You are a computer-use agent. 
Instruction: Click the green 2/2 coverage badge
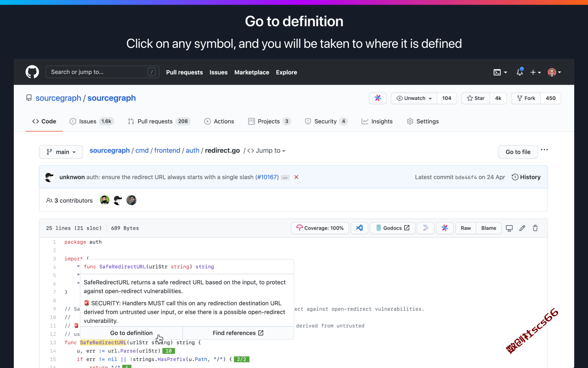242,359
